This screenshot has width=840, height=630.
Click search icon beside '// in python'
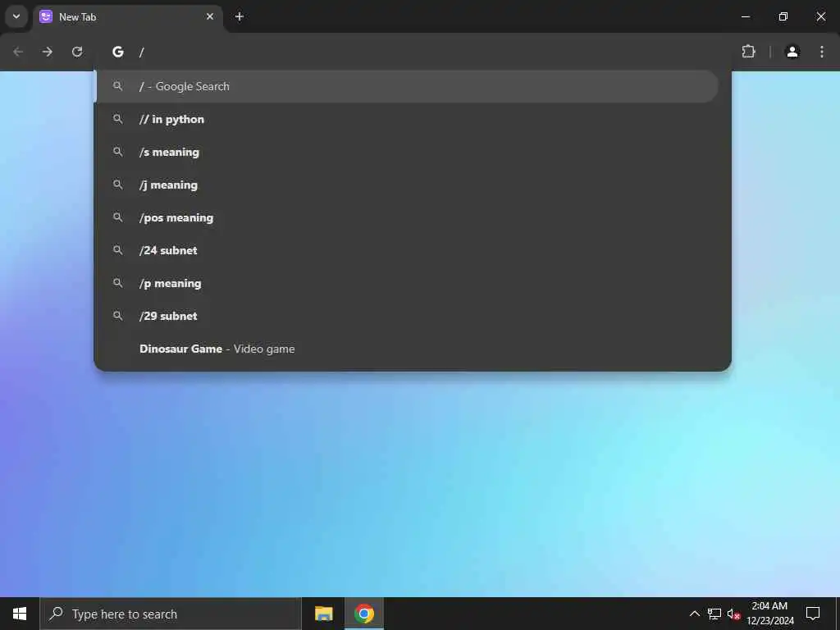pyautogui.click(x=118, y=119)
